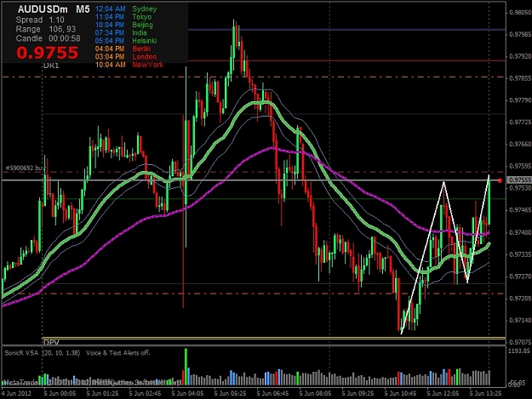Select the 10:04 AM clock time

pos(111,65)
